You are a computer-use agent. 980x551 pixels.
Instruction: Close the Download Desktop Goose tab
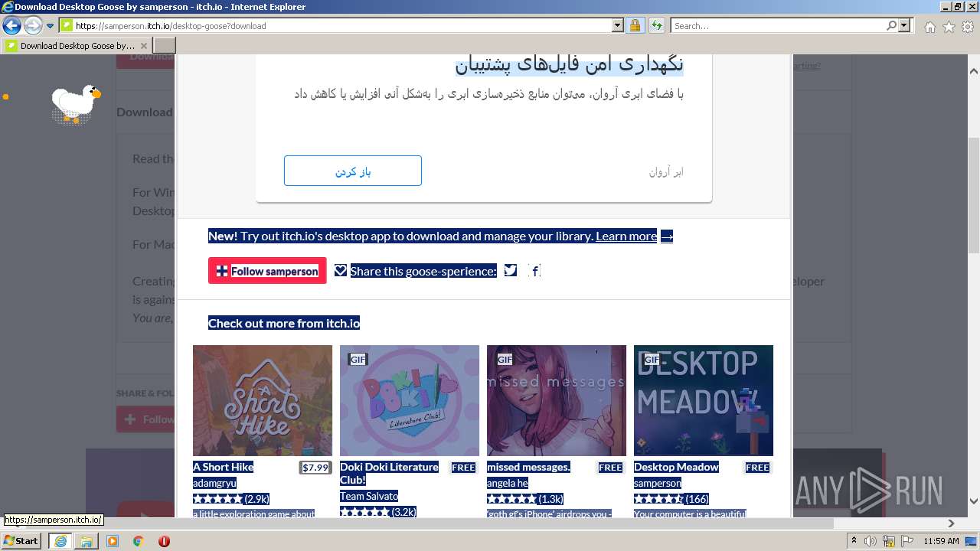(144, 46)
